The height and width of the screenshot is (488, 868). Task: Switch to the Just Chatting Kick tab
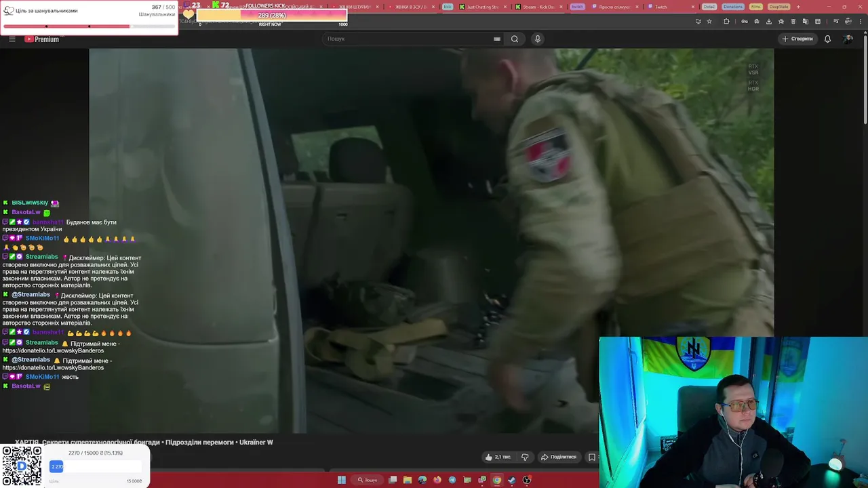click(482, 7)
